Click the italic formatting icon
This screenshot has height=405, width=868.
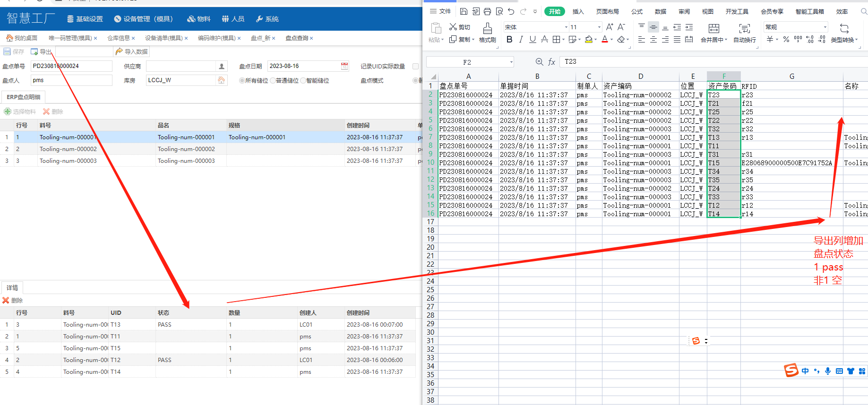(521, 40)
